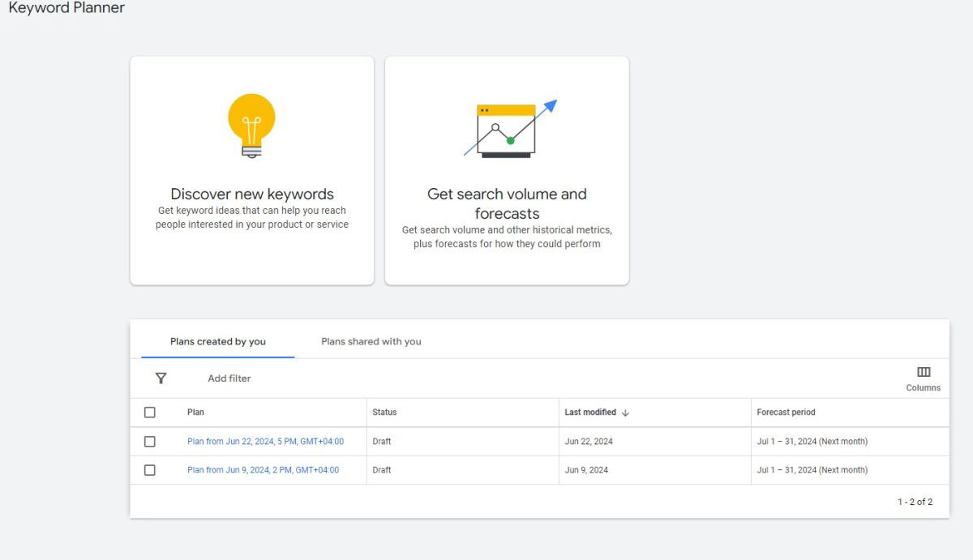Viewport: 973px width, 560px height.
Task: Switch to Plans created by you tab
Action: click(x=217, y=342)
